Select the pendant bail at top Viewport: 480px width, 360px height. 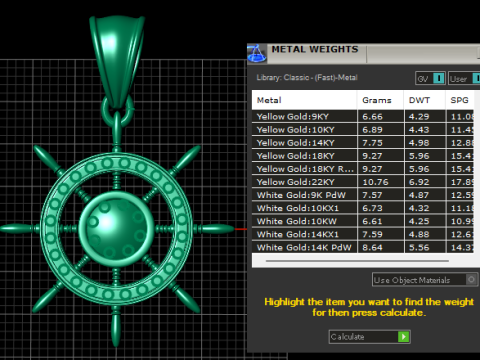pyautogui.click(x=117, y=62)
